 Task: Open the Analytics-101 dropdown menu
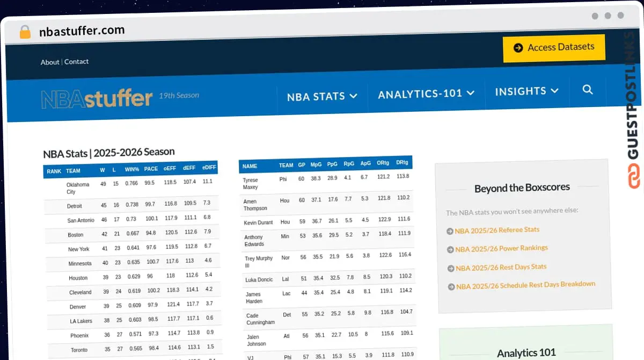coord(426,93)
